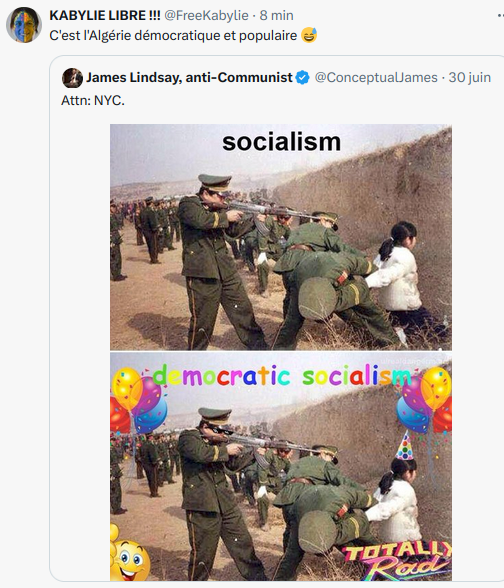Viewport: 504px width, 588px height.
Task: Click the 30 juin date
Action: (x=470, y=78)
